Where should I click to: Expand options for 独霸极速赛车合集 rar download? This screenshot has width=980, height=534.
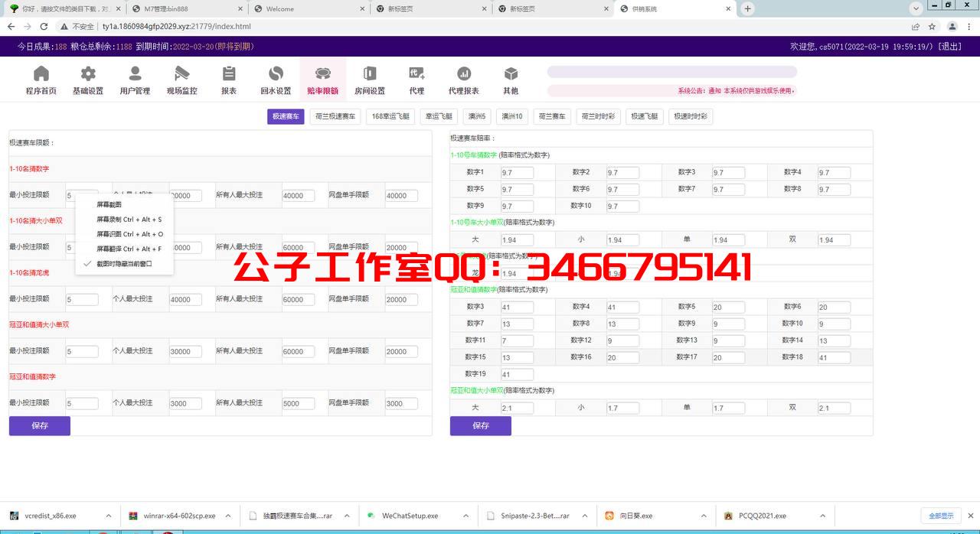(347, 516)
